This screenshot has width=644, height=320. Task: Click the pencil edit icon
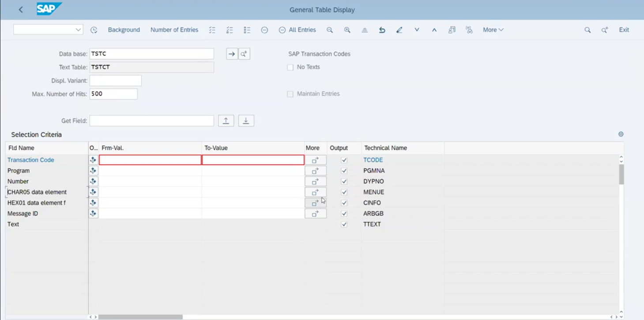click(399, 30)
